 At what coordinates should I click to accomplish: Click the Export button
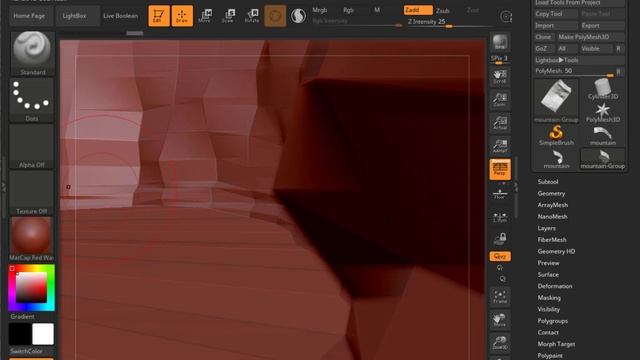(602, 25)
